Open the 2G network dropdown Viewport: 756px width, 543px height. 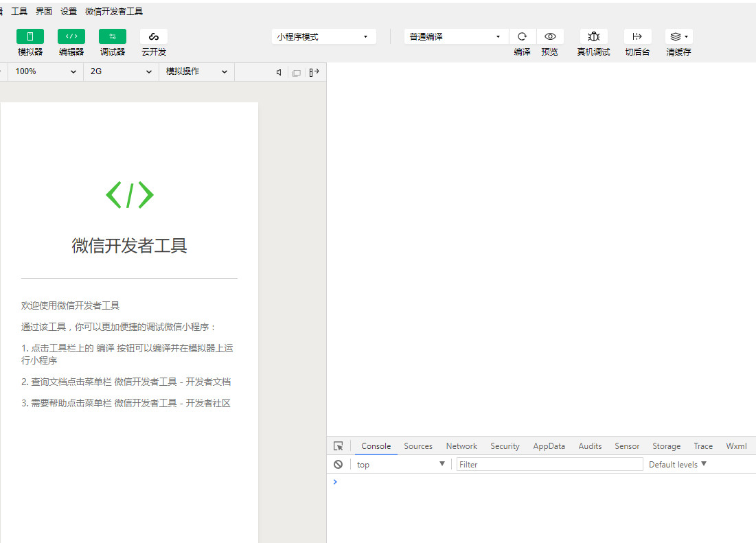121,71
